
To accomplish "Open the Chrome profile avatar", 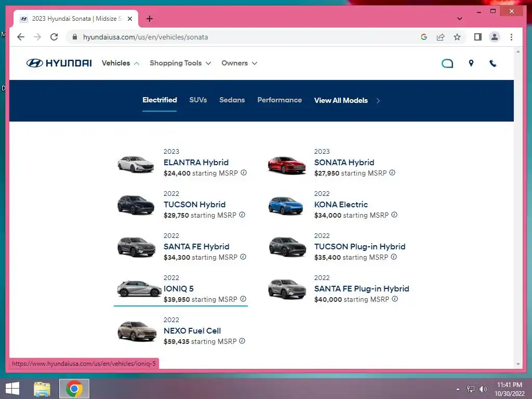I will [x=495, y=37].
